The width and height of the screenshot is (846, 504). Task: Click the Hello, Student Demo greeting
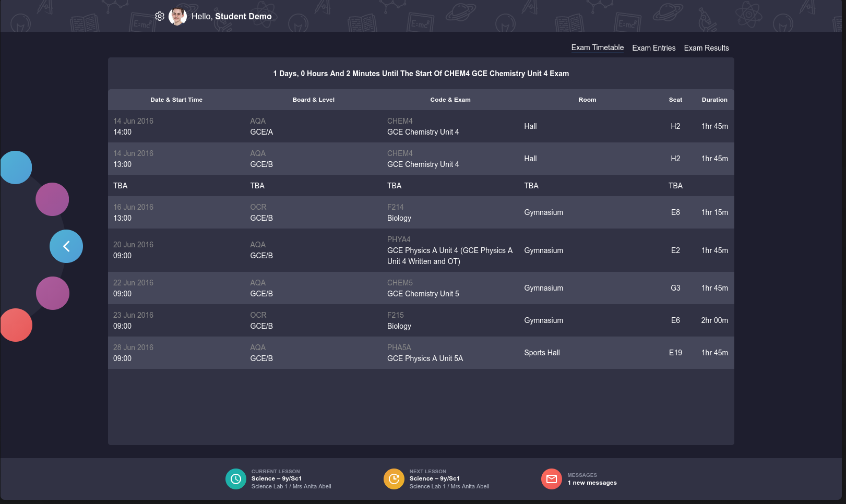coord(232,16)
